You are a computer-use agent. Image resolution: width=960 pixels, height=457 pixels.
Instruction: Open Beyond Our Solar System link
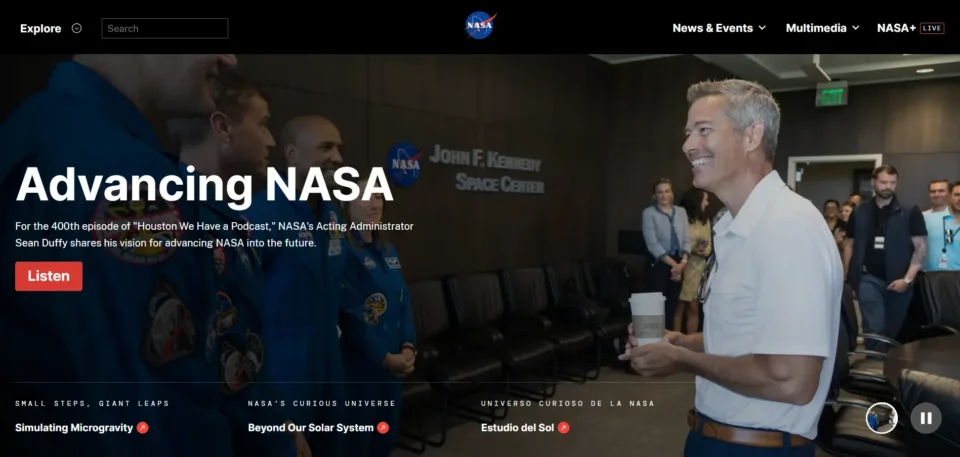tap(310, 428)
